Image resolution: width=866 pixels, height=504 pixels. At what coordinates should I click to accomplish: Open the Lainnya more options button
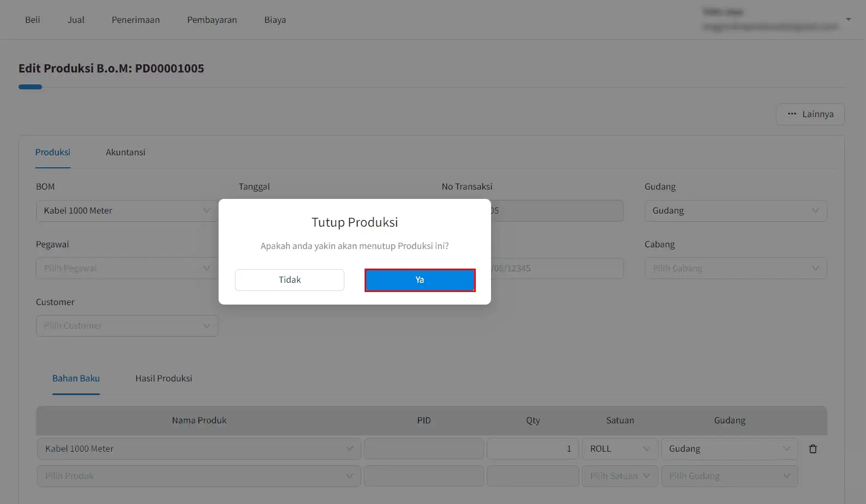tap(810, 114)
